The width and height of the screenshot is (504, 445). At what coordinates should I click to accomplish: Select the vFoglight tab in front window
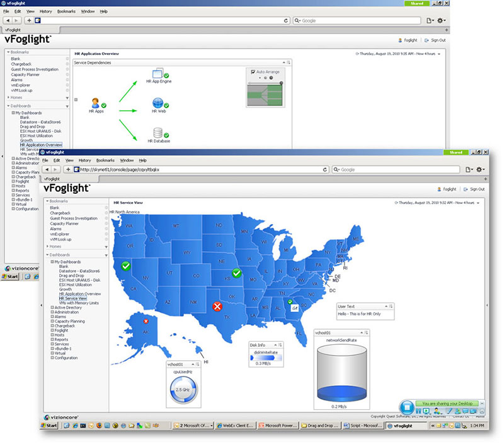(x=70, y=179)
